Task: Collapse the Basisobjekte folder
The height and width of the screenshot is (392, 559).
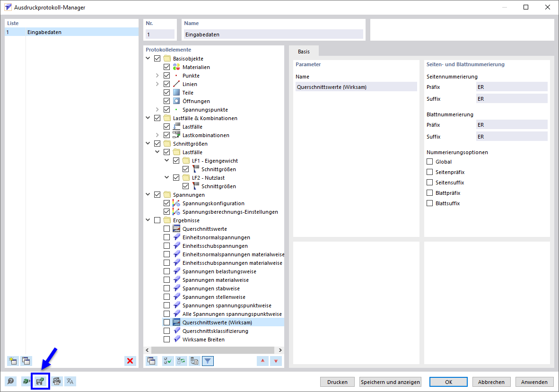Action: [x=148, y=58]
